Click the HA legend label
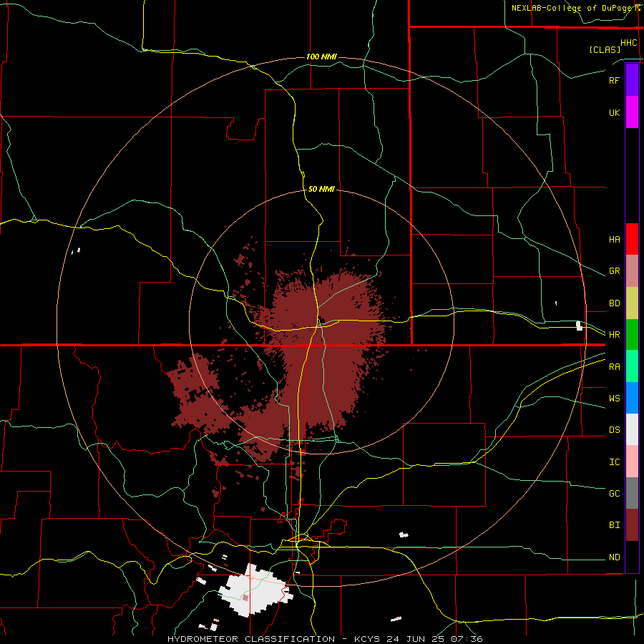Screen dimensions: 644x644 tap(614, 240)
